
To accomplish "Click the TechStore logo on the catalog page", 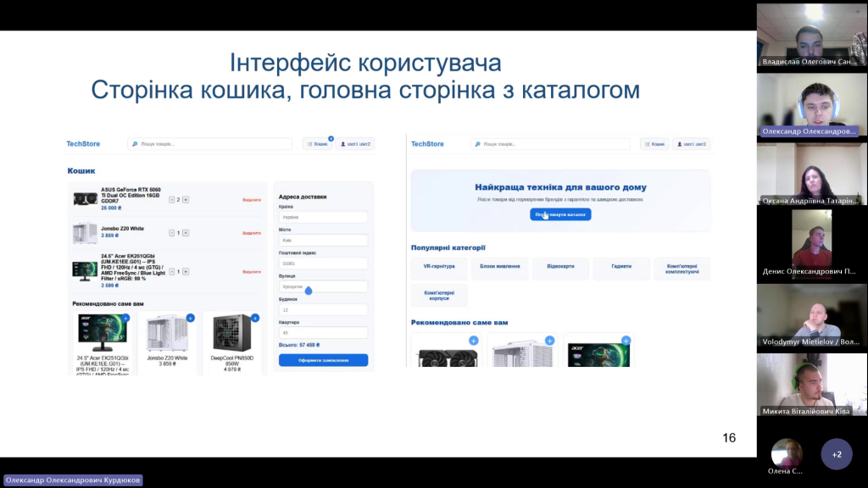I will 427,144.
